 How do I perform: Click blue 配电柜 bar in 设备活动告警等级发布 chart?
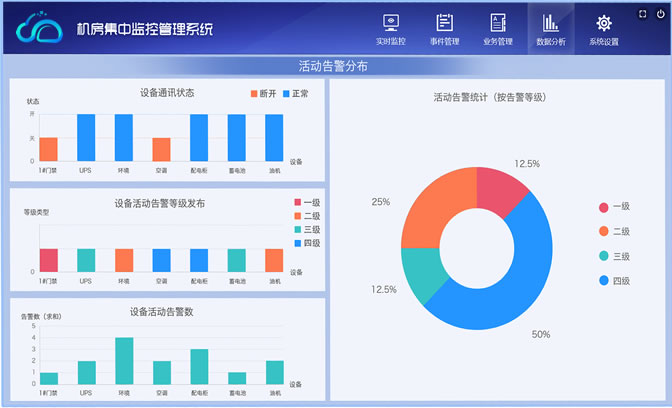(x=199, y=260)
